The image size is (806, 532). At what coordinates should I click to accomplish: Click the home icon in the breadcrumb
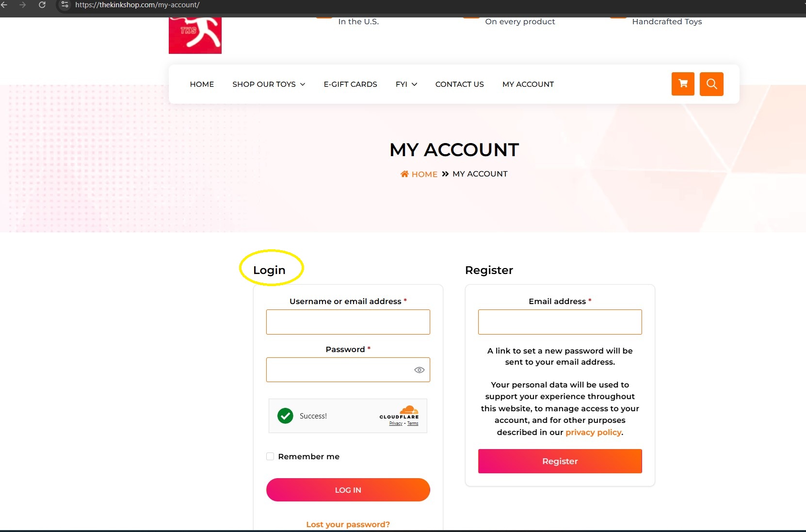[404, 174]
